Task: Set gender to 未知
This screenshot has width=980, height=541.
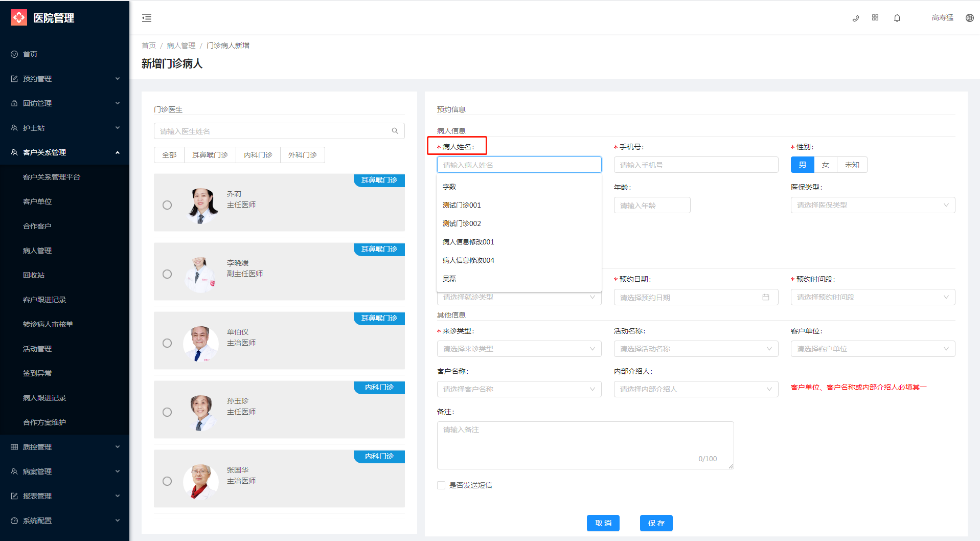Action: tap(852, 165)
